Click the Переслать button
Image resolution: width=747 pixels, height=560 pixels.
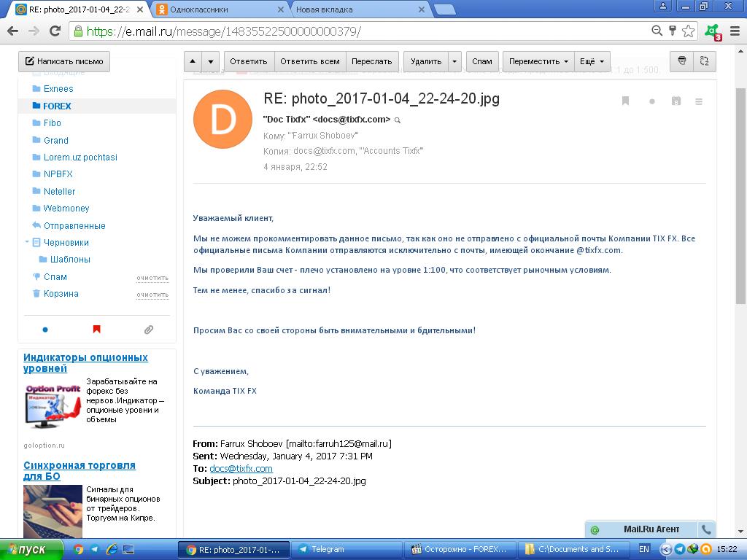click(x=372, y=61)
